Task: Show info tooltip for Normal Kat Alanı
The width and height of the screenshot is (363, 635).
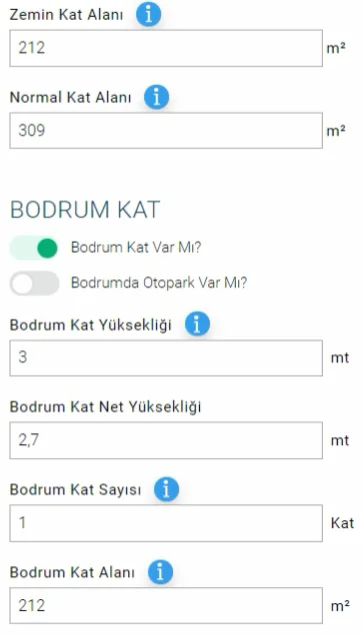Action: click(x=156, y=97)
